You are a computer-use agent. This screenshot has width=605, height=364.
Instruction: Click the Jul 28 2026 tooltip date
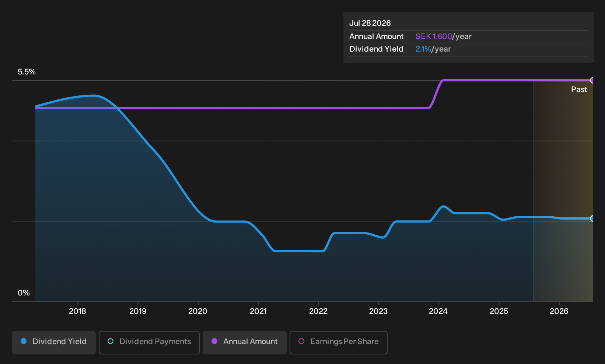click(x=370, y=23)
